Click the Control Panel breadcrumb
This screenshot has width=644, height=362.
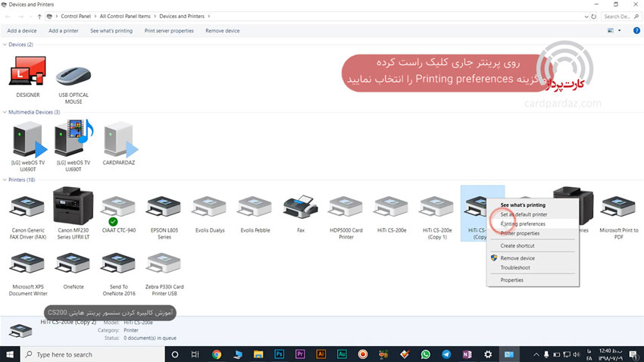click(76, 17)
